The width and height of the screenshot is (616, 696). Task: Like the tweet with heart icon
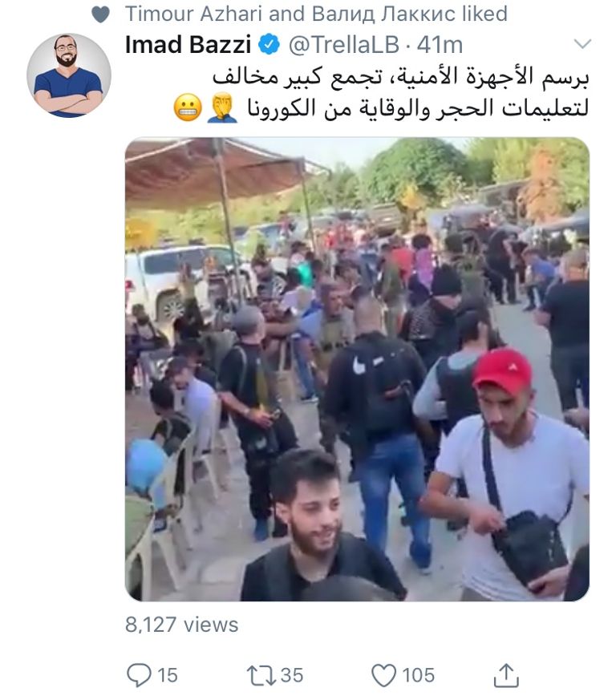point(383,676)
